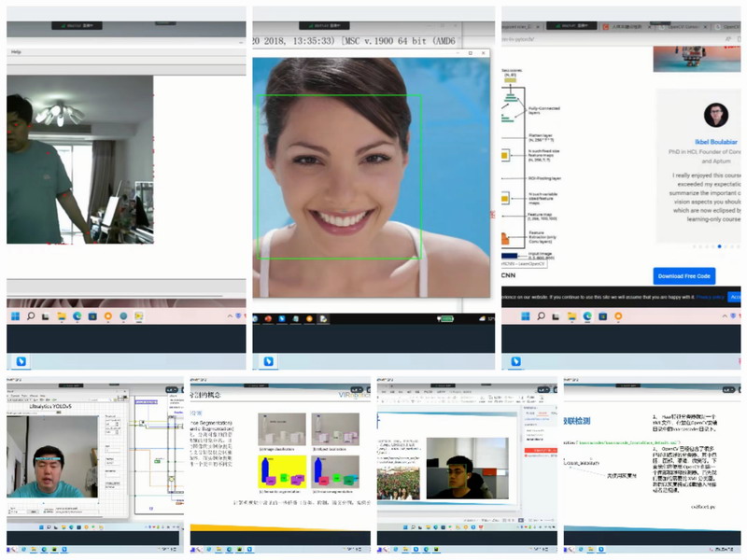
Task: Click orange icon in top-center dark taskbar
Action: point(309,318)
